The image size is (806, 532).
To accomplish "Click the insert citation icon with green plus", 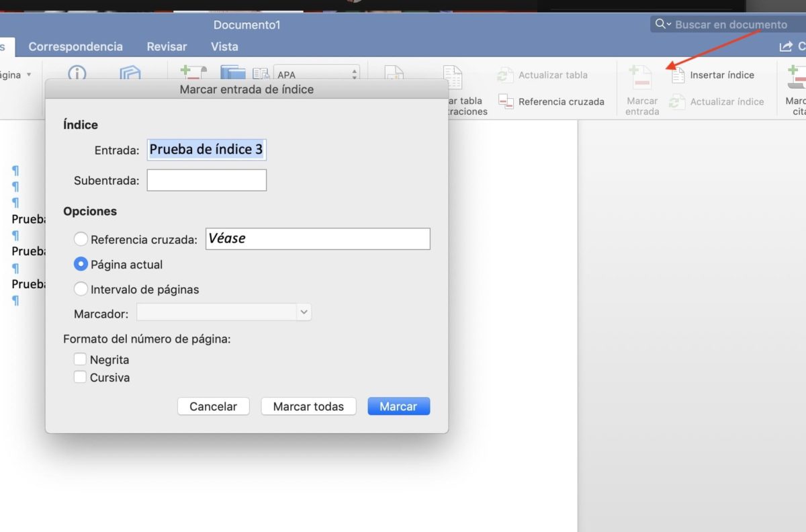I will [193, 73].
